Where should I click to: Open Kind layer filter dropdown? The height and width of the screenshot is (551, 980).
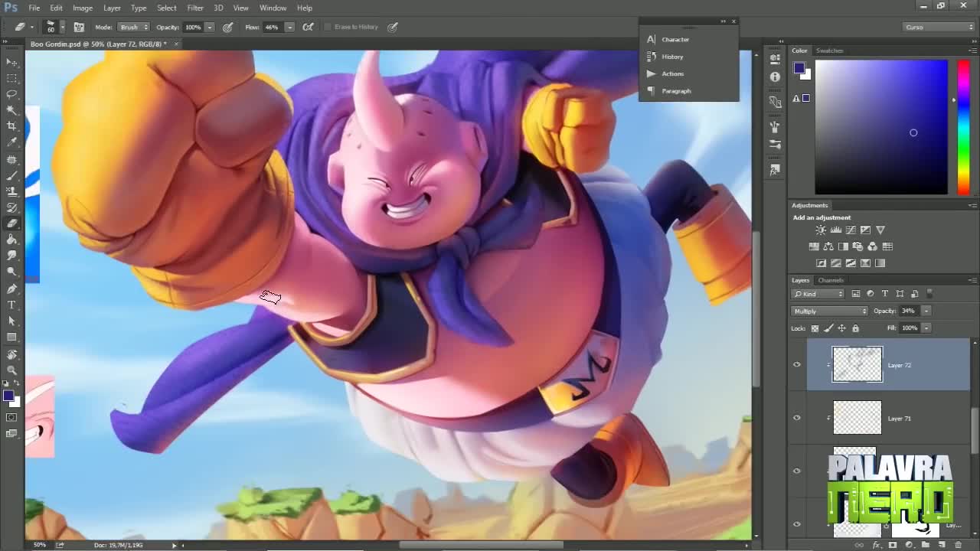[x=818, y=294]
